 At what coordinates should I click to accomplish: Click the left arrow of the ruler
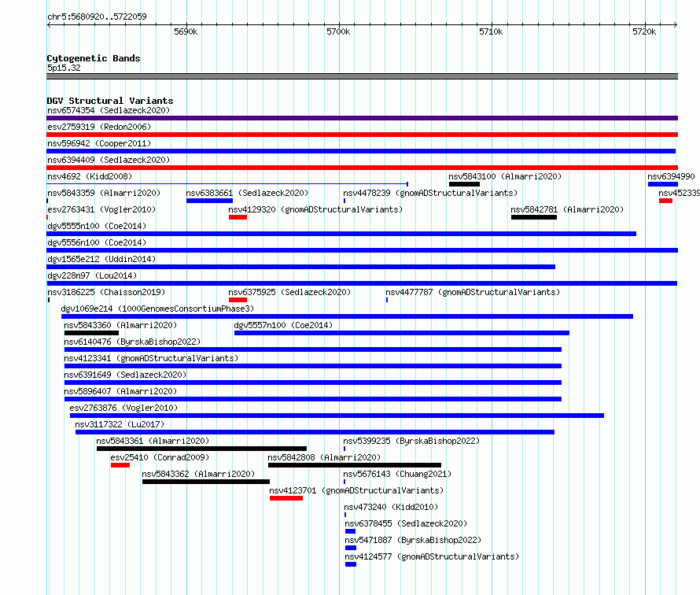point(49,25)
